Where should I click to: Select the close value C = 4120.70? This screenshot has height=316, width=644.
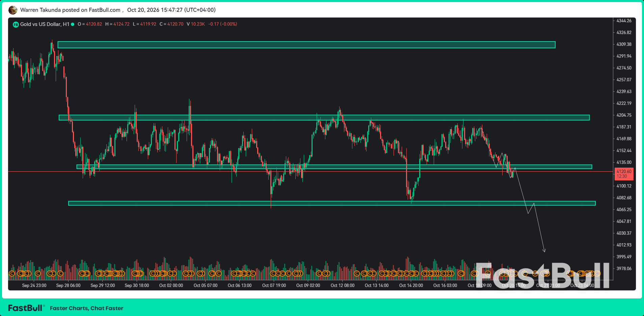[x=171, y=24]
